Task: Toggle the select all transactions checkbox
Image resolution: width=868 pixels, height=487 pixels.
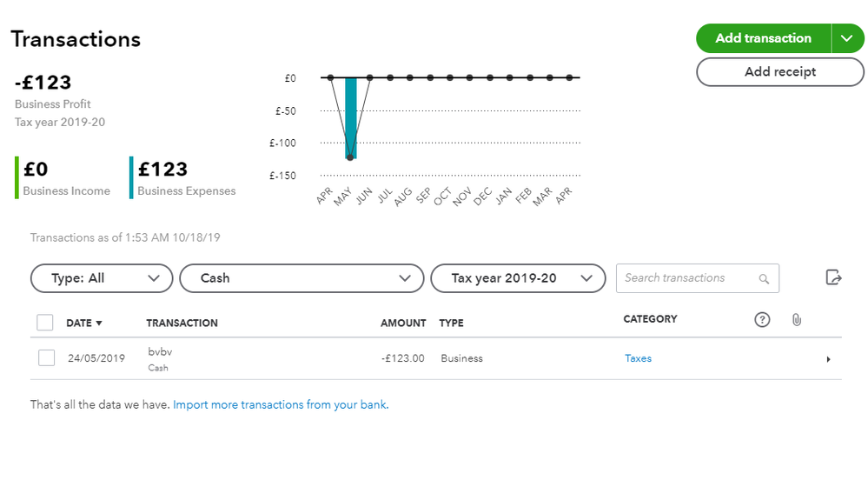Action: [x=45, y=323]
